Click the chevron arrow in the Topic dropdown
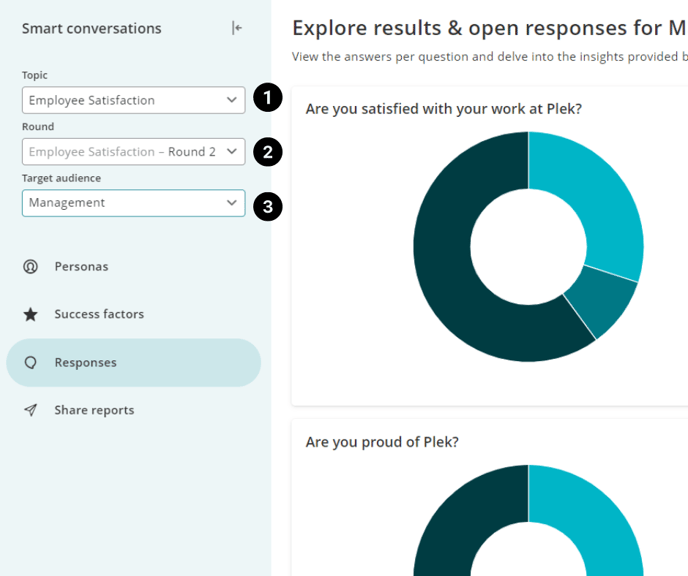The height and width of the screenshot is (576, 688). click(232, 100)
